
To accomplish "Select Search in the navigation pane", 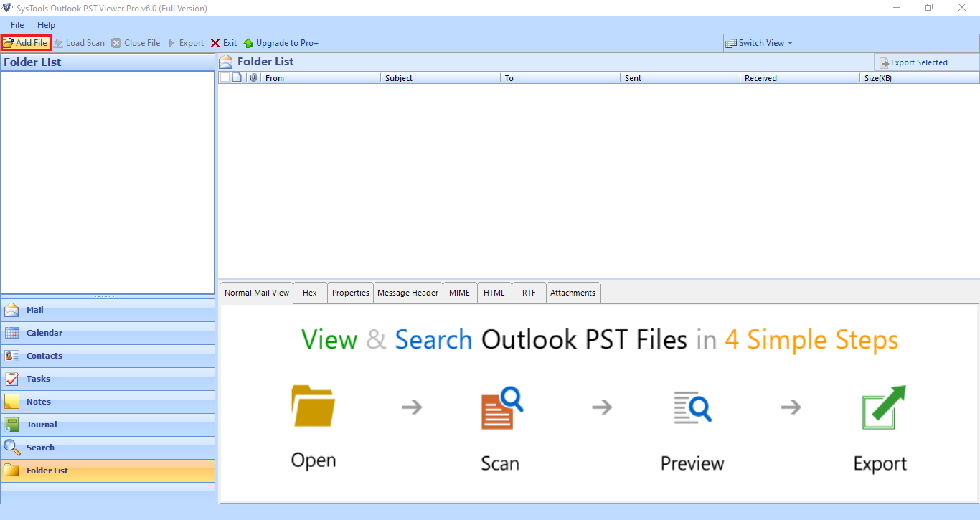I will (x=108, y=448).
